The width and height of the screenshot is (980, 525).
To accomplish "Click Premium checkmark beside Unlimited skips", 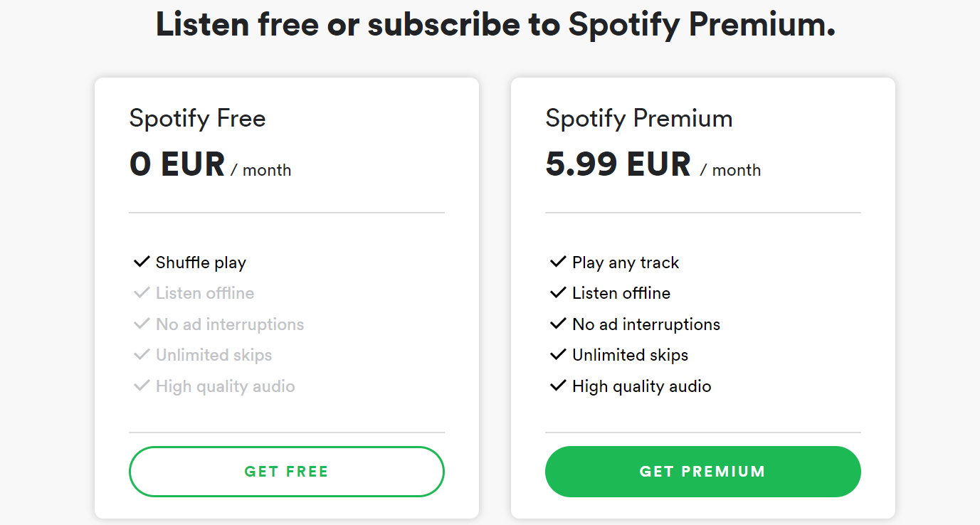I will (557, 354).
